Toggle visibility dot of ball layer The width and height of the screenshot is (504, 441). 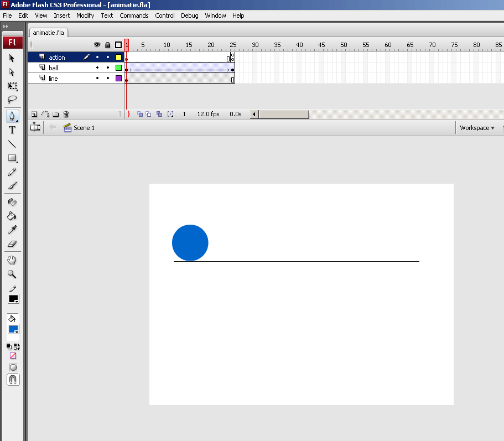97,68
